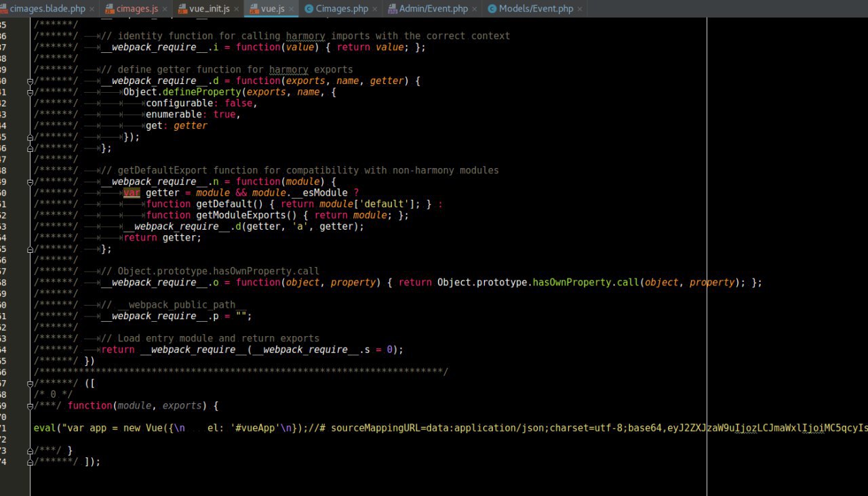Click fold end marker beside /***/ }
The width and height of the screenshot is (868, 496).
point(30,450)
